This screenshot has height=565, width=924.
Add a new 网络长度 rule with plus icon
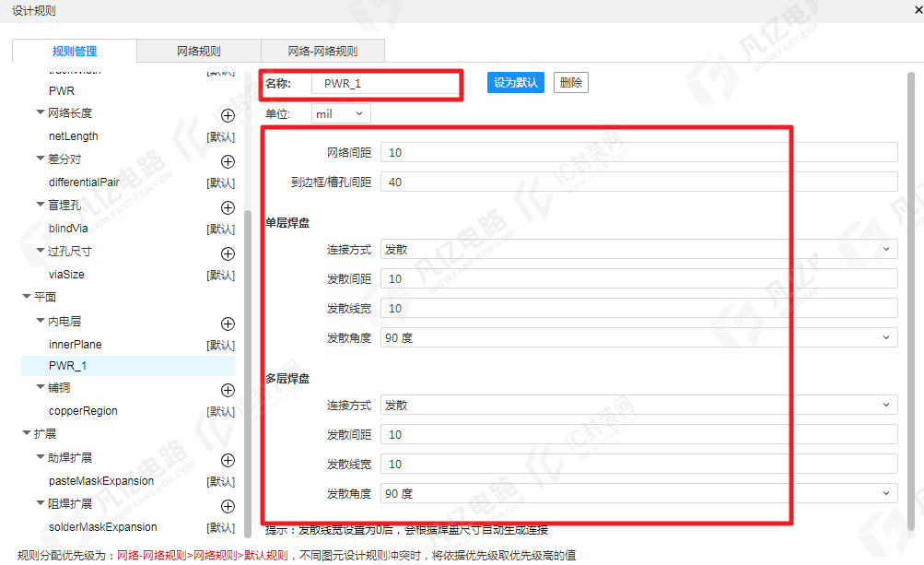(228, 115)
